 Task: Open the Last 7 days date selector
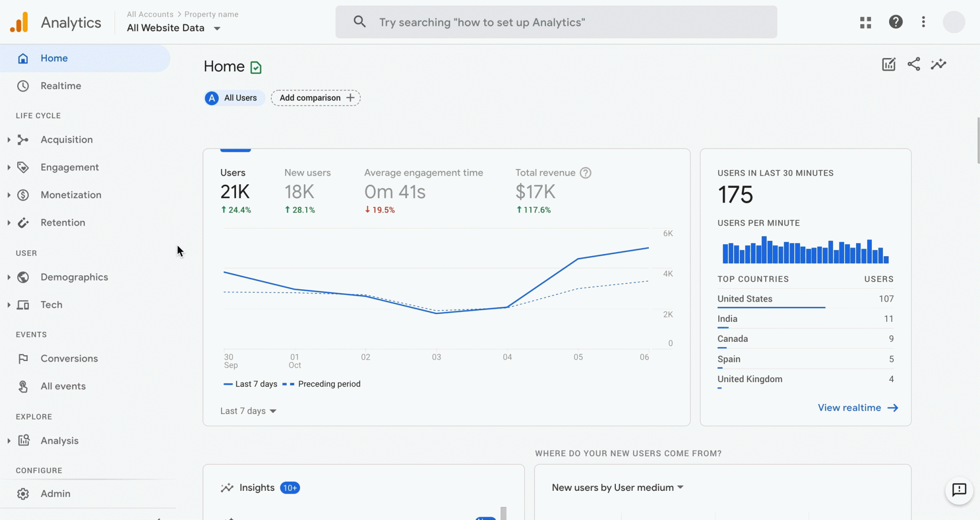248,411
